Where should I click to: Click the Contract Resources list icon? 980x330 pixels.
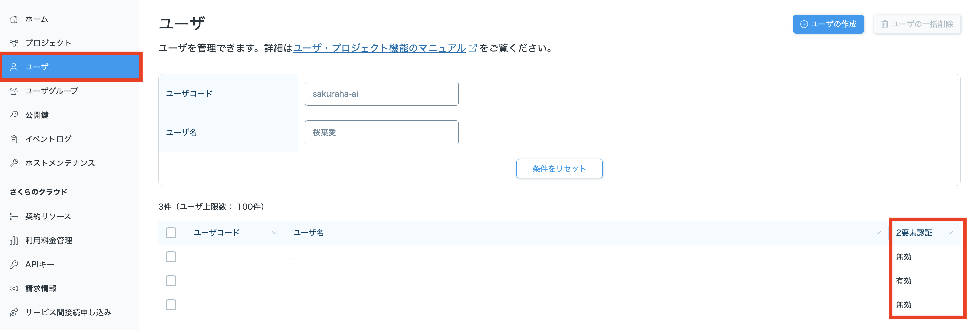click(x=14, y=217)
